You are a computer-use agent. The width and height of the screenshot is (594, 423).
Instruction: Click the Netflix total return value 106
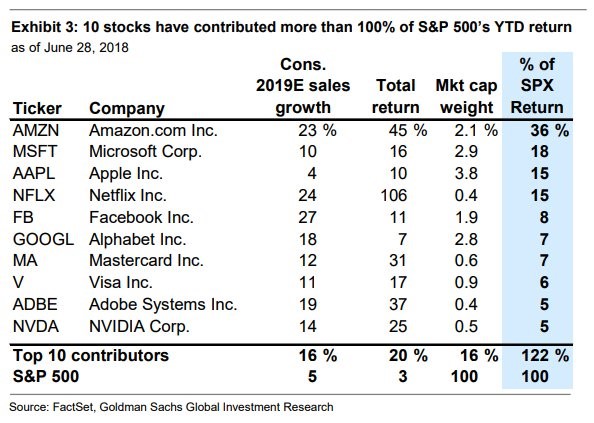pos(394,195)
